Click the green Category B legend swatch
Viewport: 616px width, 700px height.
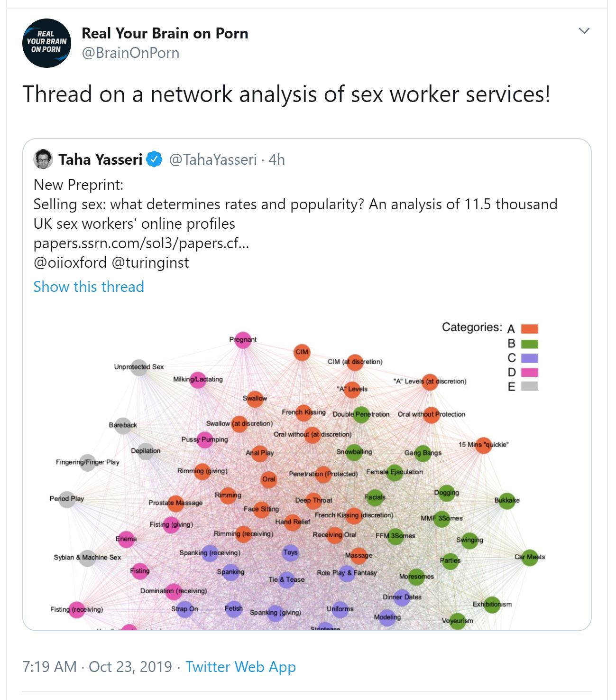[x=529, y=344]
